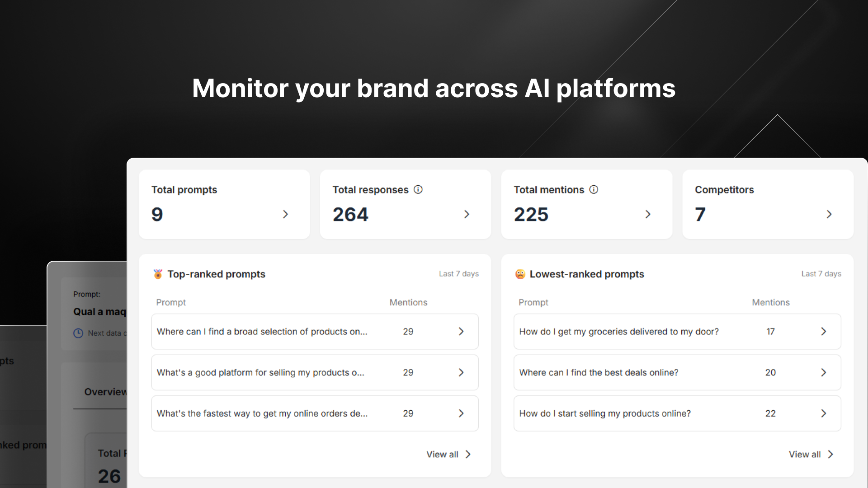Click the clock icon beside Next data
Screen dimensions: 868x488
78,333
